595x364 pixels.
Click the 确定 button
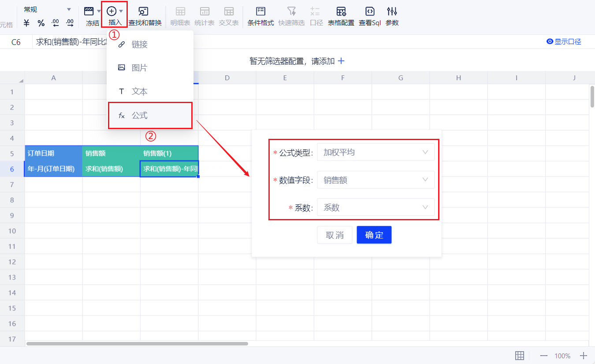tap(374, 235)
